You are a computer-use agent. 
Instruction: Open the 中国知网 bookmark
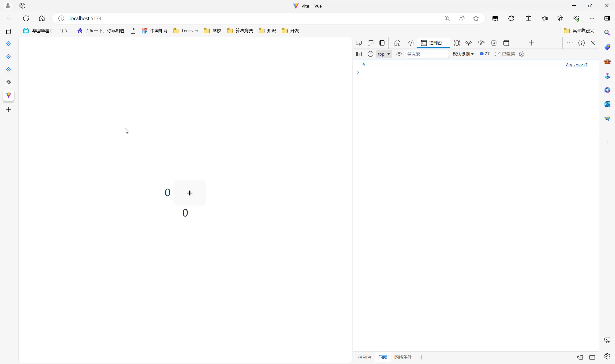[x=155, y=31]
